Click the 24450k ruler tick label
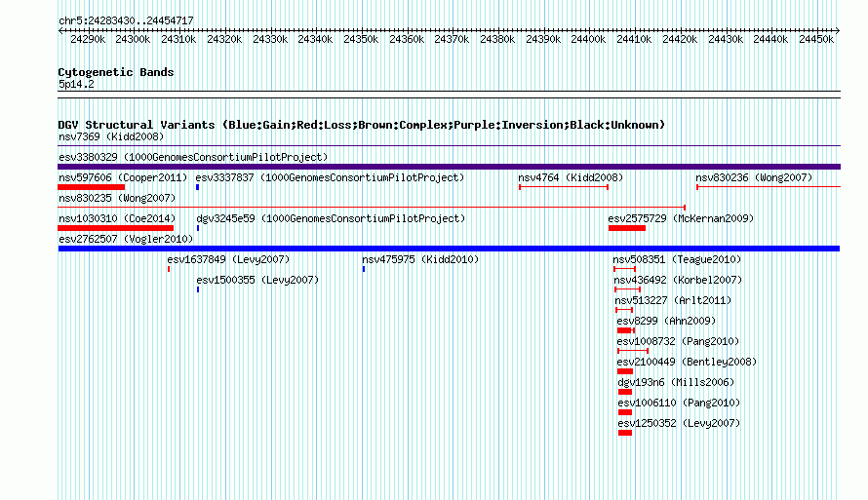This screenshot has width=868, height=500. pyautogui.click(x=816, y=39)
